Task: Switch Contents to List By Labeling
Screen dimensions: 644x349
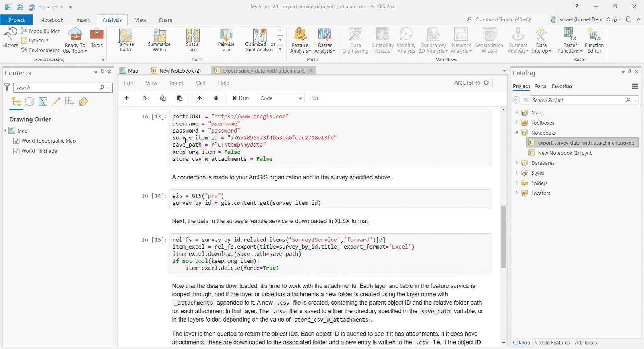Action: (x=83, y=102)
